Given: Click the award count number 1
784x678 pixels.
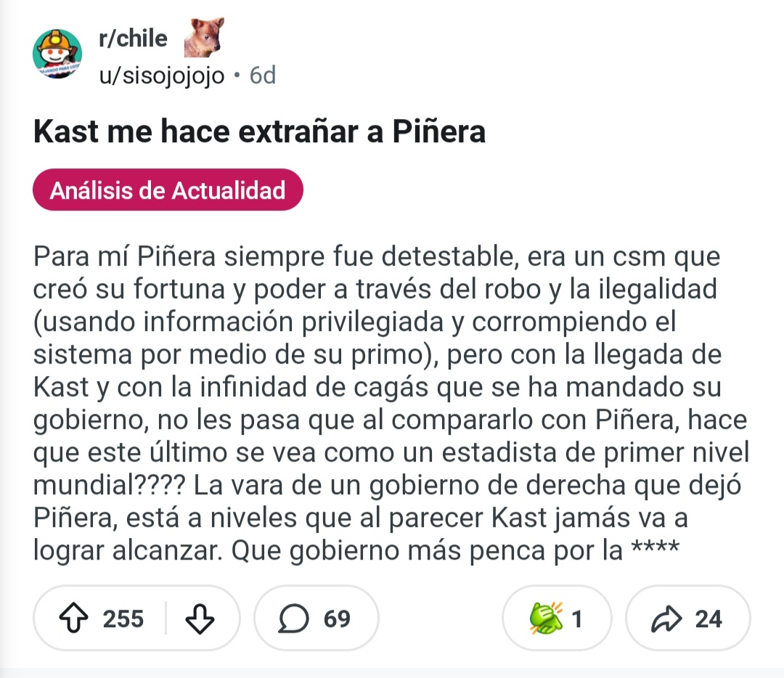Looking at the screenshot, I should pyautogui.click(x=577, y=618).
